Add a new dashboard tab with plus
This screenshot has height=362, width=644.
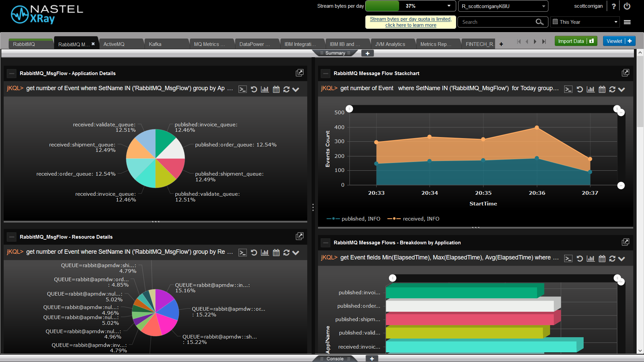[x=501, y=44]
